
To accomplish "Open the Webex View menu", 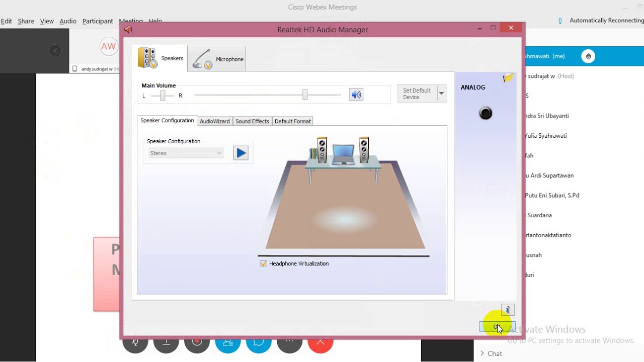I will point(47,21).
